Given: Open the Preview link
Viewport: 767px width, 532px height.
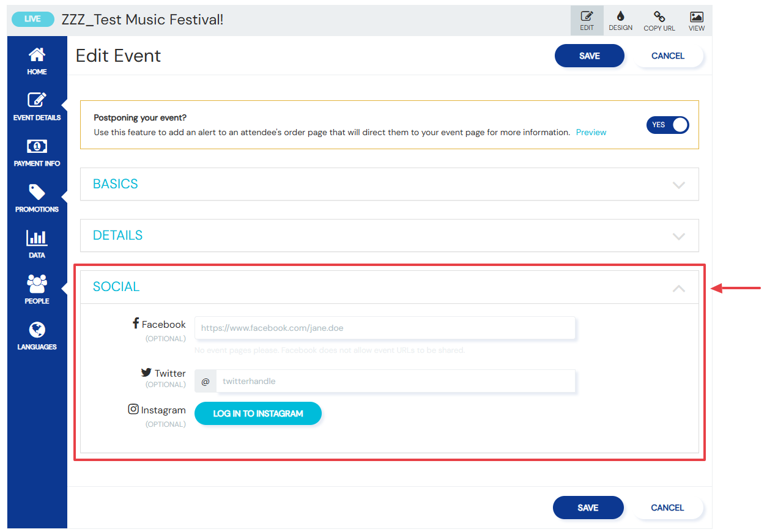Looking at the screenshot, I should (x=591, y=132).
